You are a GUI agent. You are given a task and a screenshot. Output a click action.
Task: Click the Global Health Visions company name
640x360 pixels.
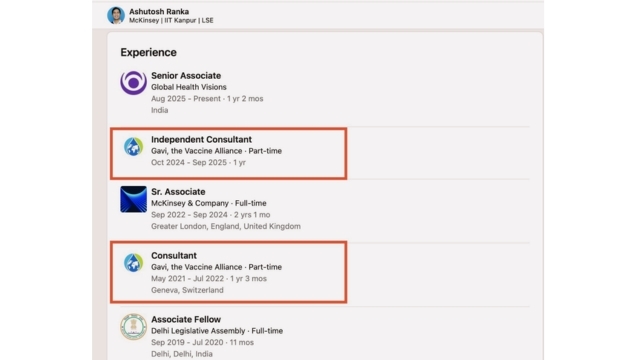189,87
